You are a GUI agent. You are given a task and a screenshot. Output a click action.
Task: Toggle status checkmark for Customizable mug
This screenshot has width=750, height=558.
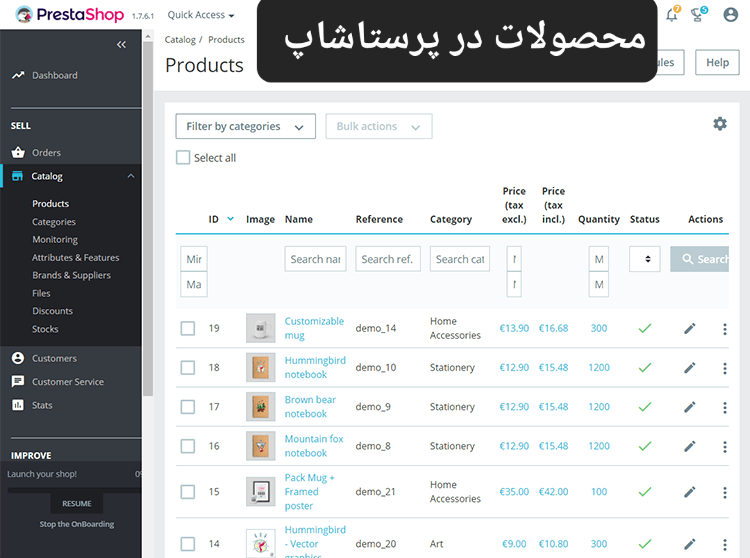(x=645, y=328)
